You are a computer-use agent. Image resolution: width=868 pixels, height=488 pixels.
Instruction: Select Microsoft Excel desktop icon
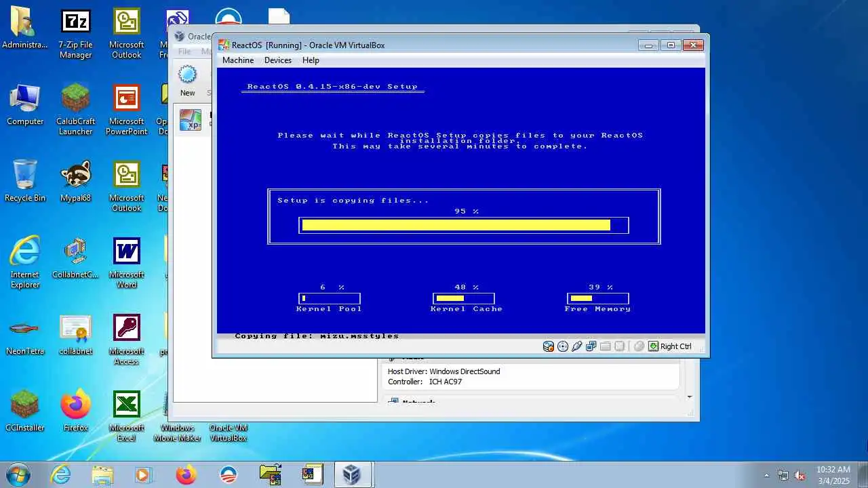(x=127, y=416)
